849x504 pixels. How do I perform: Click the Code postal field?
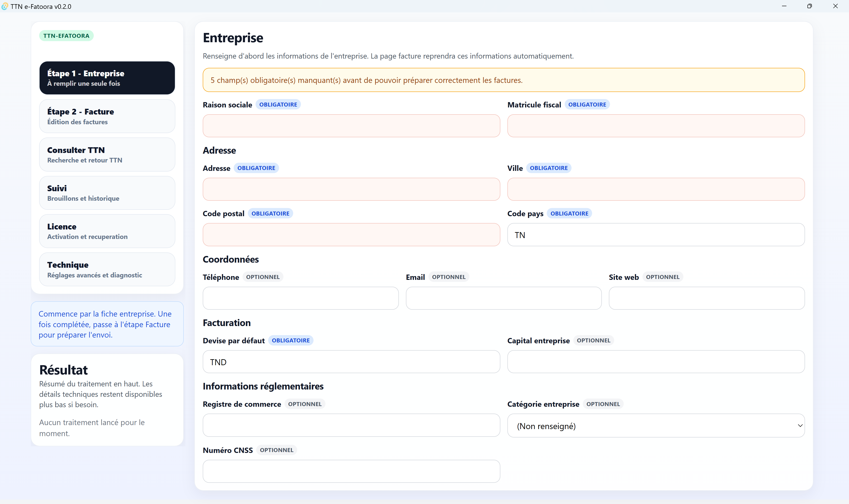pyautogui.click(x=351, y=235)
